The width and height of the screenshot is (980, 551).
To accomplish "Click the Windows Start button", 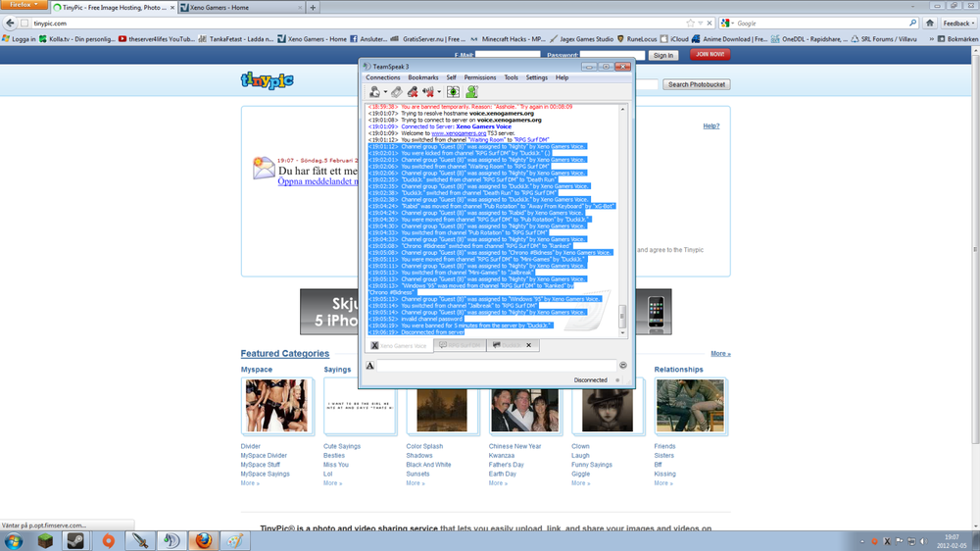I will click(13, 541).
